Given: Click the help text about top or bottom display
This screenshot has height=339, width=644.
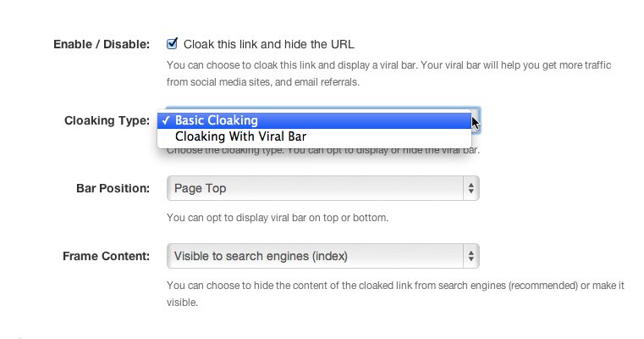Looking at the screenshot, I should point(277,218).
